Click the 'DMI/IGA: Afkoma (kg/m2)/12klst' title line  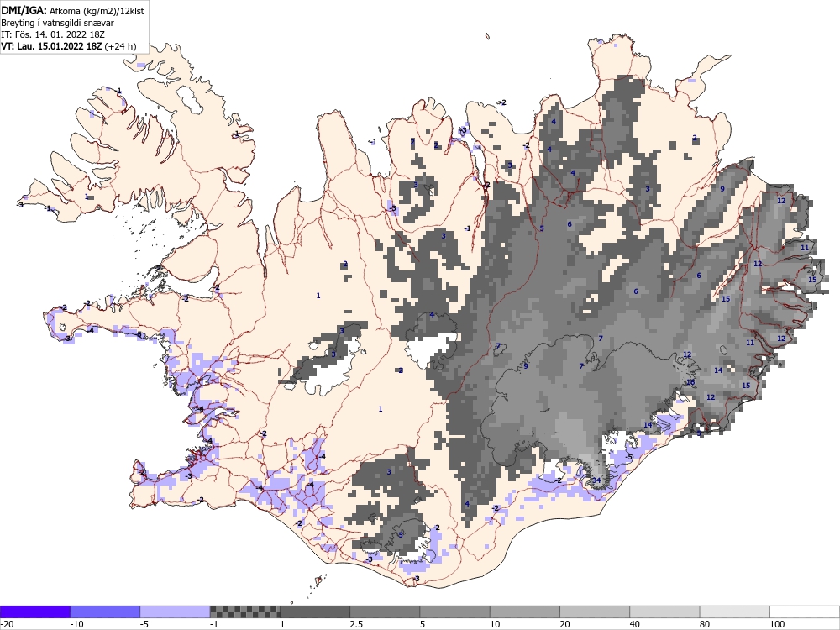72,10
